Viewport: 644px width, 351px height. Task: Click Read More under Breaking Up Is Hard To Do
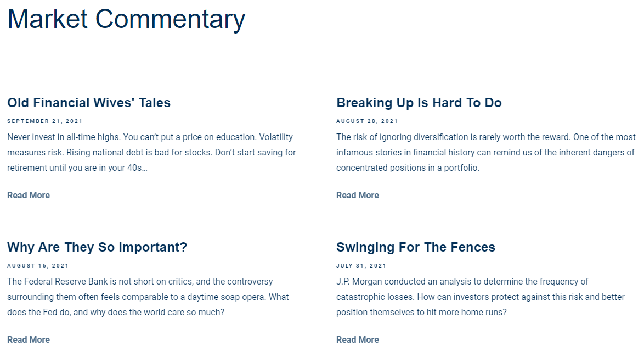pyautogui.click(x=358, y=195)
